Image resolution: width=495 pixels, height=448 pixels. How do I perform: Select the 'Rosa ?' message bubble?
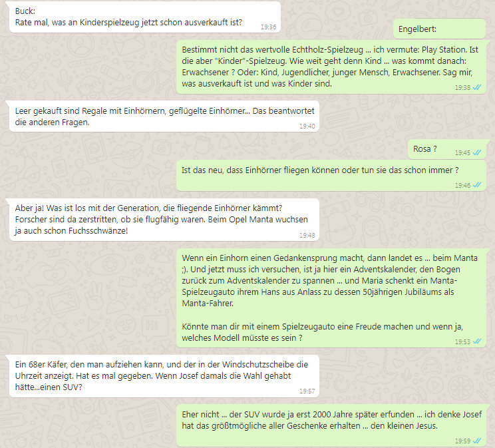[x=447, y=149]
